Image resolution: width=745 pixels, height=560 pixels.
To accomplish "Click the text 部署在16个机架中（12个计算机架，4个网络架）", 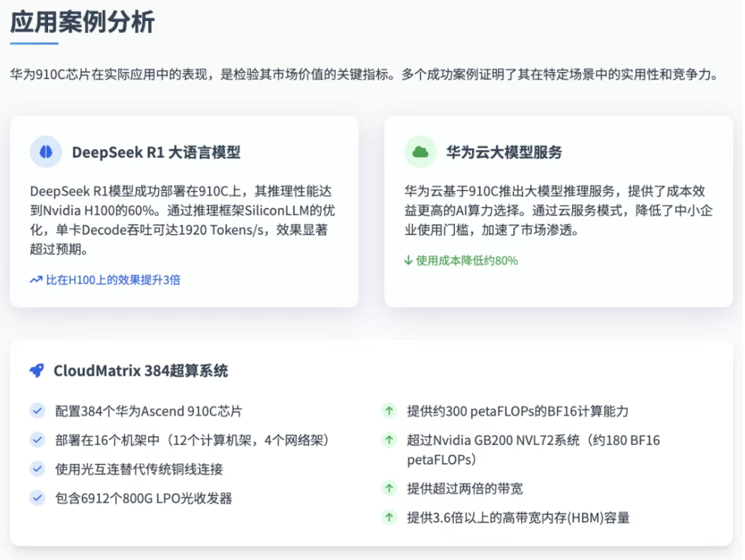I will [x=192, y=440].
